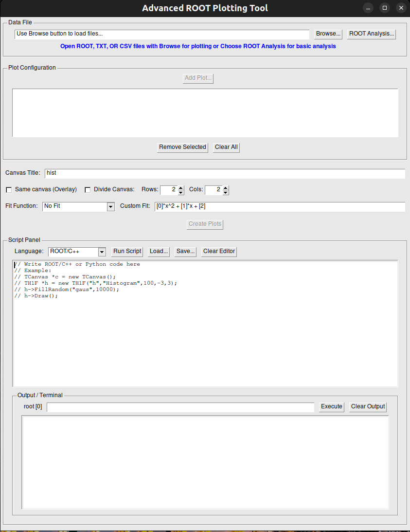
Task: Load a saved script file
Action: pos(158,251)
